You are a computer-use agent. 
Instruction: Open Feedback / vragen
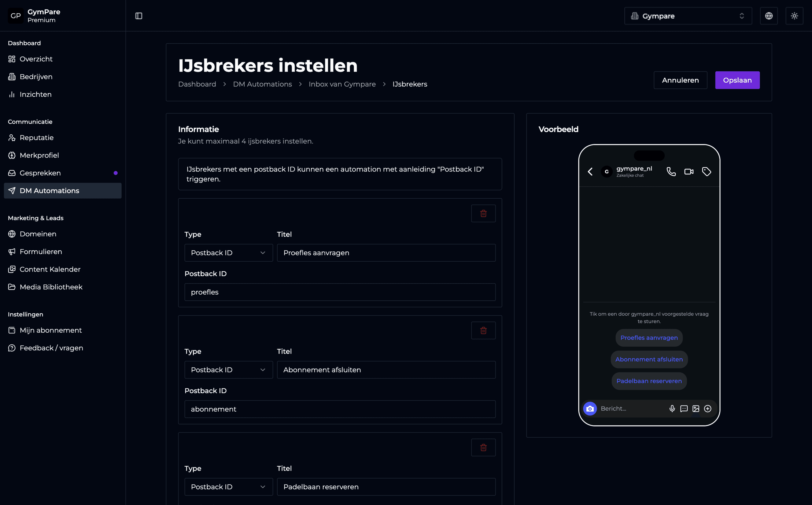point(63,348)
